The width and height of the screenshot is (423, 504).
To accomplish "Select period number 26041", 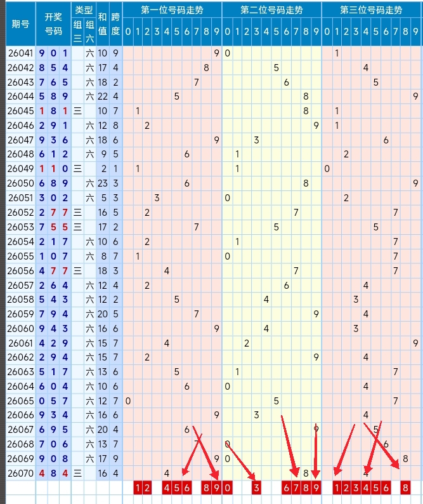I will (x=20, y=53).
